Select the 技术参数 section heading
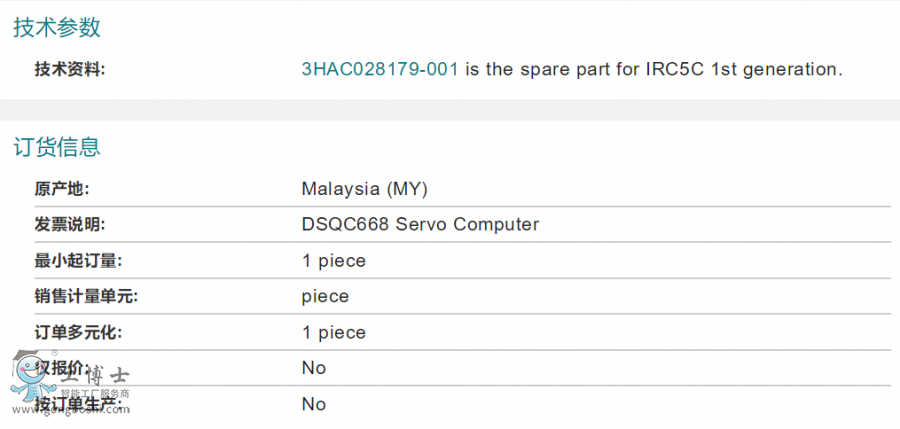The image size is (900, 429). [x=57, y=28]
